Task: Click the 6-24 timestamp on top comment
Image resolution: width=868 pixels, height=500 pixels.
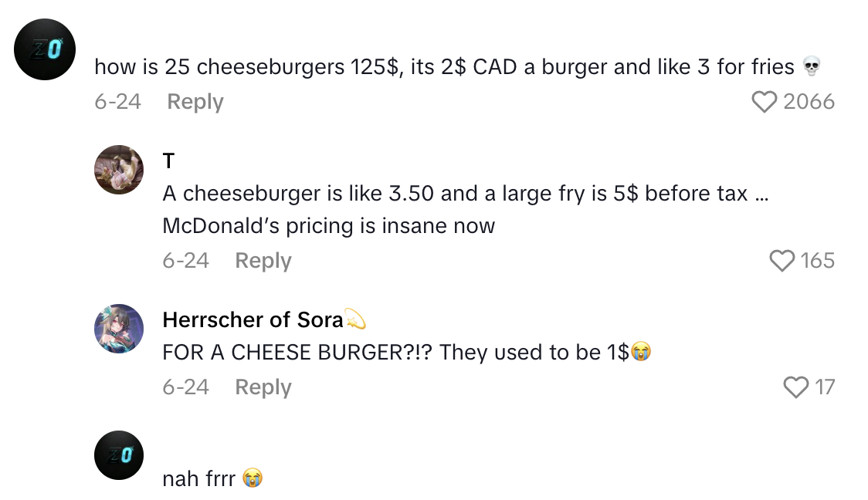Action: point(117,101)
